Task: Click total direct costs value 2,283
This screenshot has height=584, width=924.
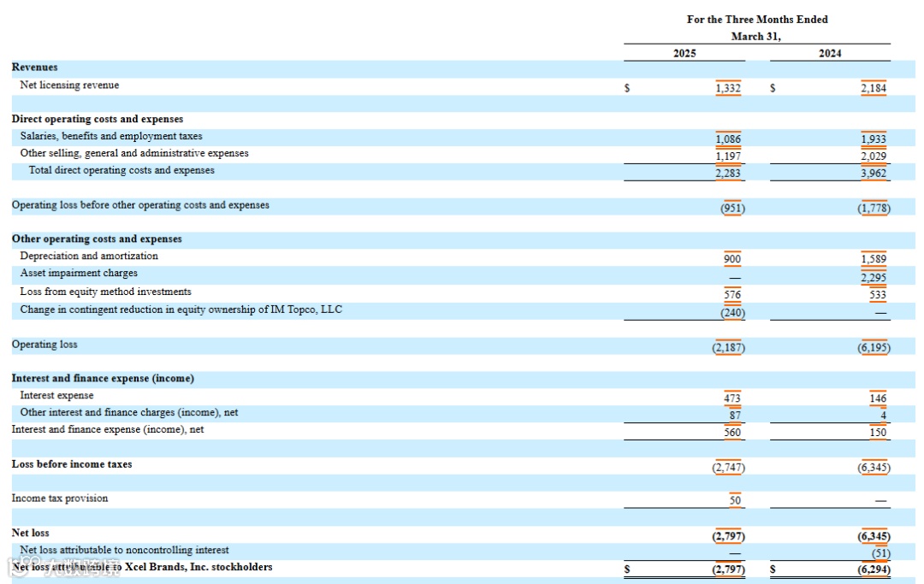Action: pos(728,174)
